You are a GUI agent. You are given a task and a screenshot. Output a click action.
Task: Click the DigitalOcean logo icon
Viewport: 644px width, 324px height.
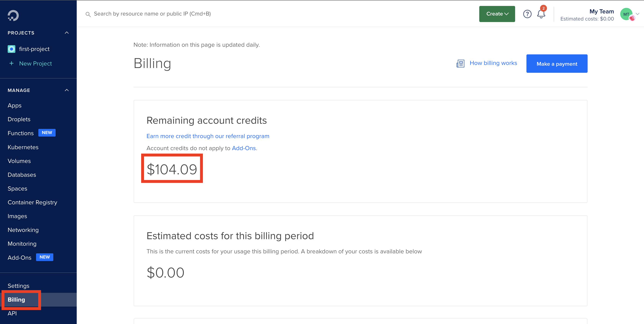(x=13, y=16)
